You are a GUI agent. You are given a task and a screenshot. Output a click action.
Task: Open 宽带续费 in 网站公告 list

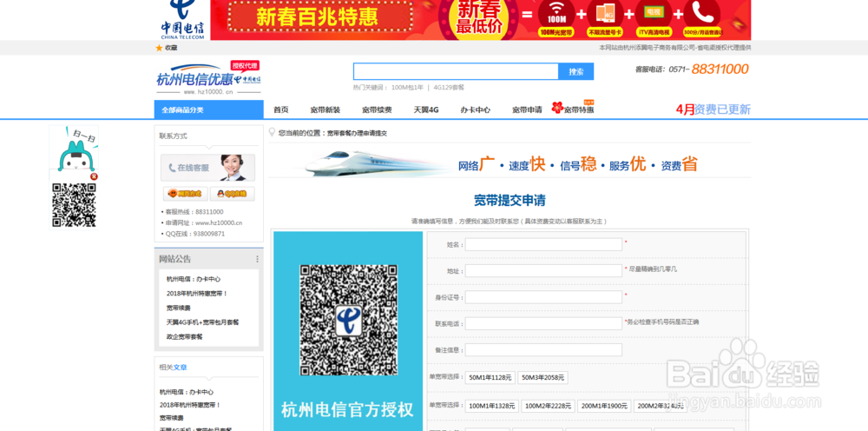[x=178, y=308]
